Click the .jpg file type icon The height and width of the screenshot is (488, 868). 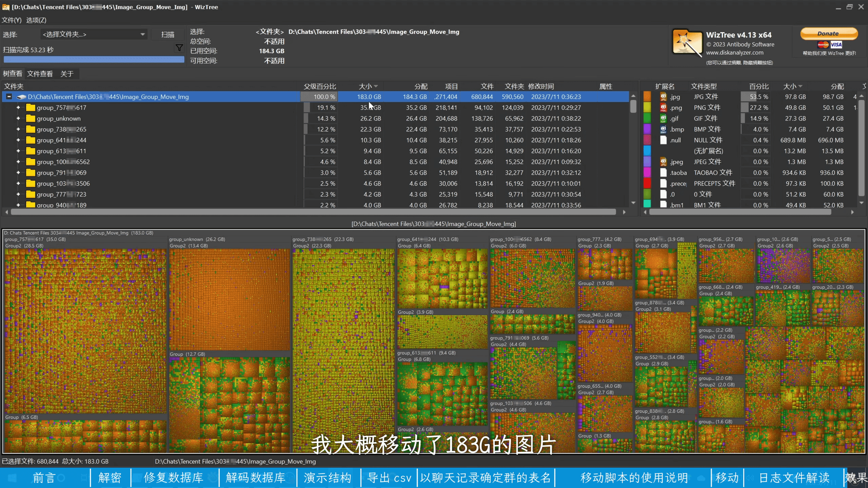pyautogui.click(x=663, y=97)
